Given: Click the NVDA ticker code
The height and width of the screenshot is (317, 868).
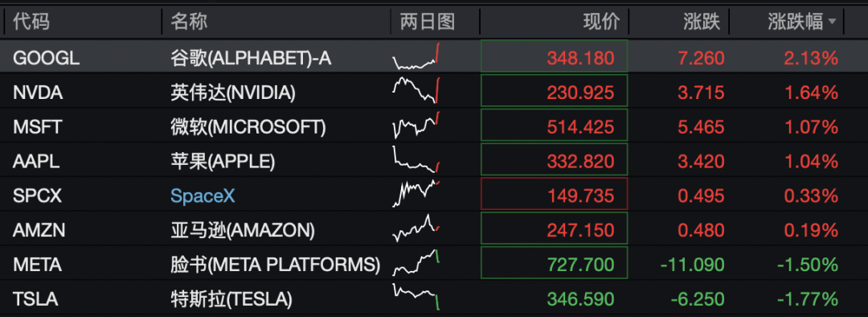Looking at the screenshot, I should pyautogui.click(x=38, y=93).
